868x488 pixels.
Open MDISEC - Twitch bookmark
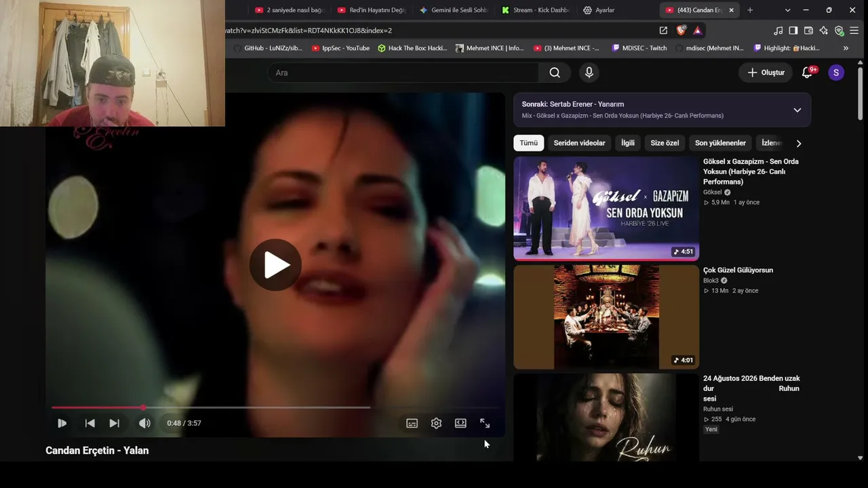click(x=639, y=48)
